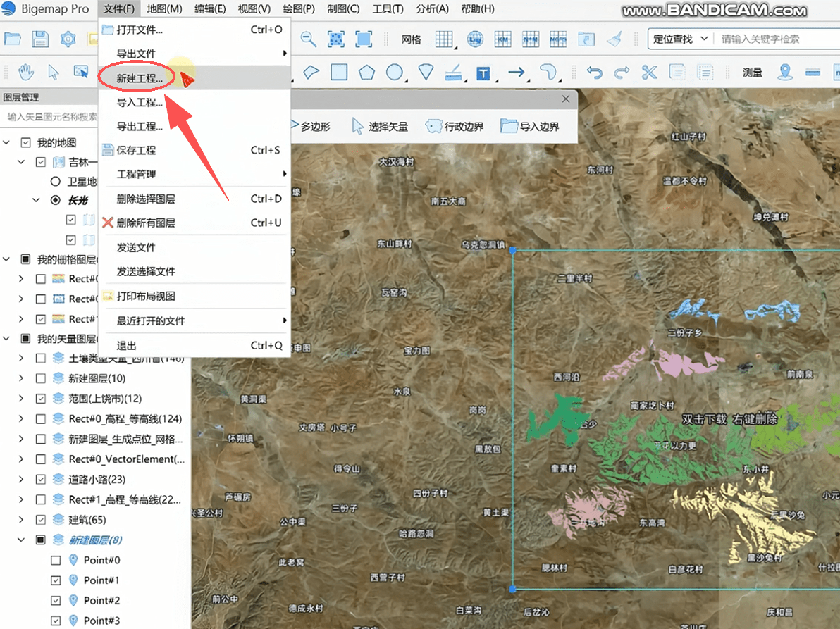
Task: Uncheck the 道路小路(23) layer checkbox
Action: point(41,479)
